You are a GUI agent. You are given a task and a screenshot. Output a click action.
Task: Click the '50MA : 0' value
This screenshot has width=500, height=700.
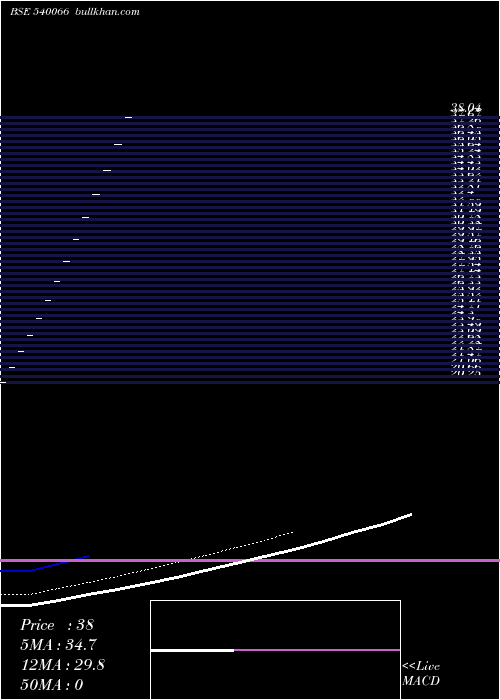click(52, 685)
